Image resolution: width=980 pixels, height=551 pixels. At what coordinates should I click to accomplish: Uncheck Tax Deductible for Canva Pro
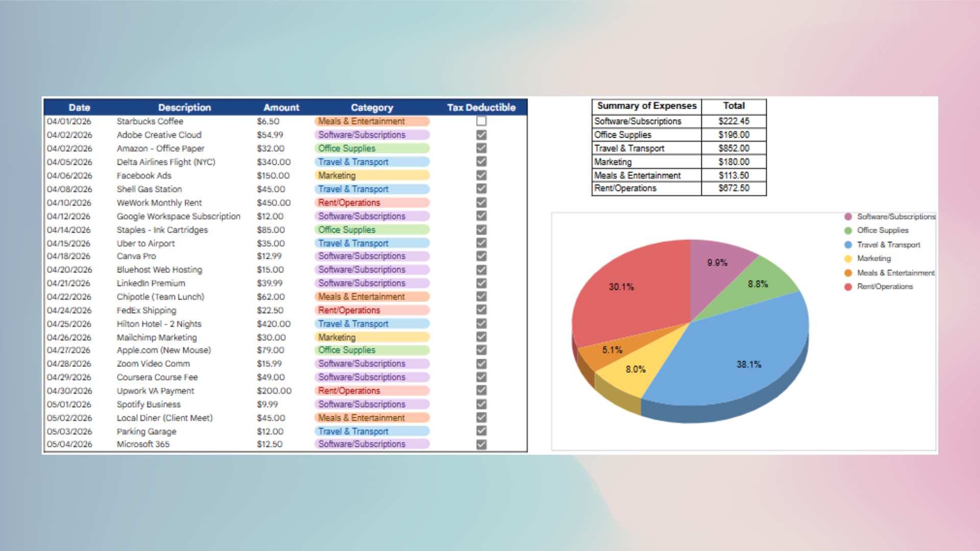point(481,256)
